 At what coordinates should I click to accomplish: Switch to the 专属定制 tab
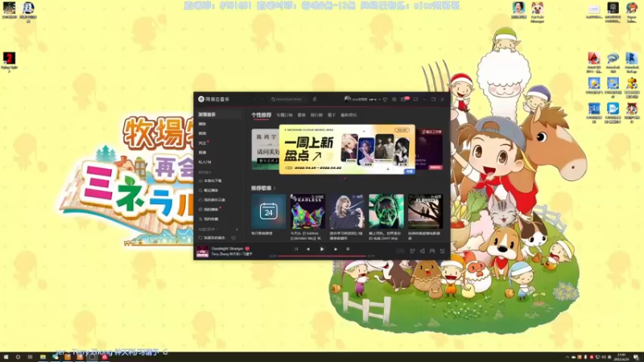pyautogui.click(x=284, y=115)
